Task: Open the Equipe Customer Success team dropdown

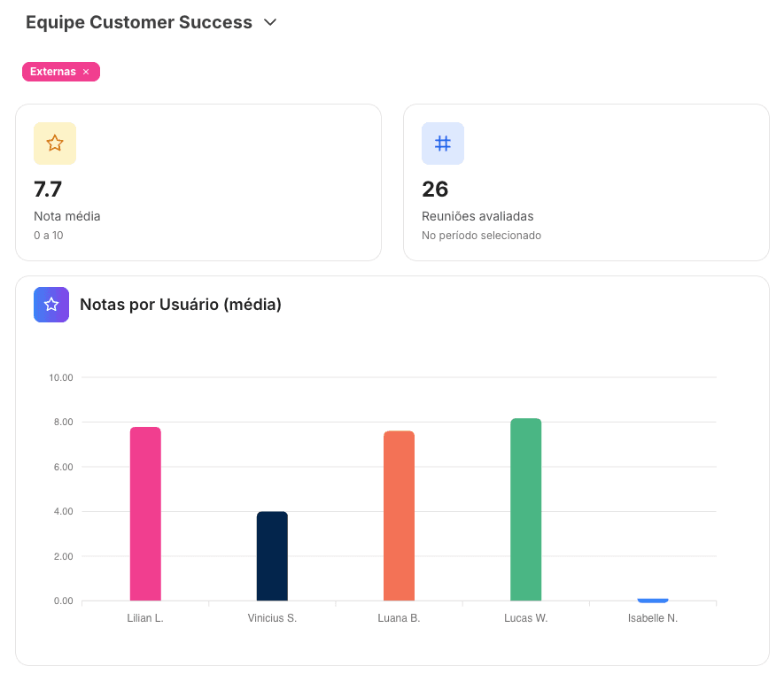Action: click(139, 22)
